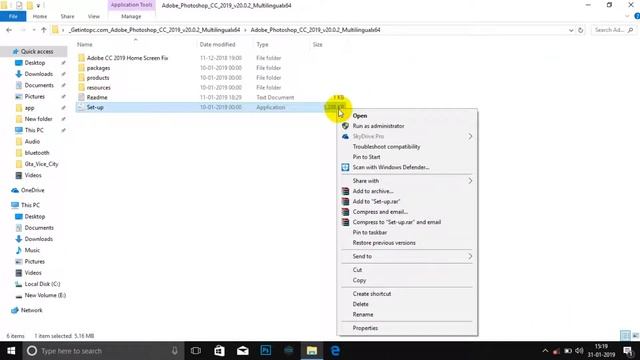Choose Create shortcut

pos(371,293)
